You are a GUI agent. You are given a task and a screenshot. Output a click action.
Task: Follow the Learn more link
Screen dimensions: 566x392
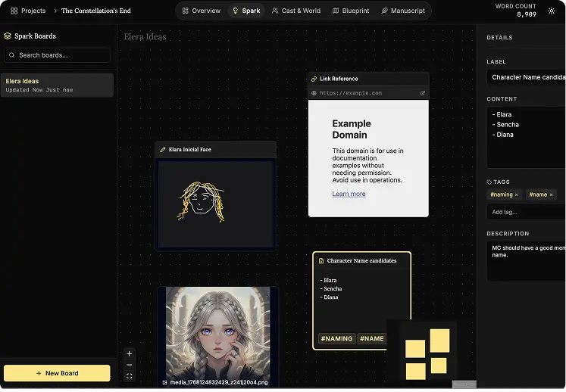tap(349, 194)
